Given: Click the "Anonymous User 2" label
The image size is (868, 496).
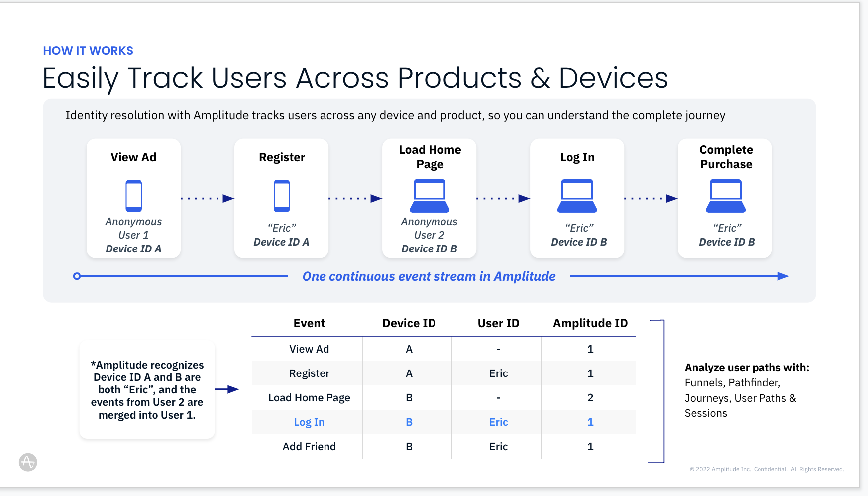Looking at the screenshot, I should 429,228.
